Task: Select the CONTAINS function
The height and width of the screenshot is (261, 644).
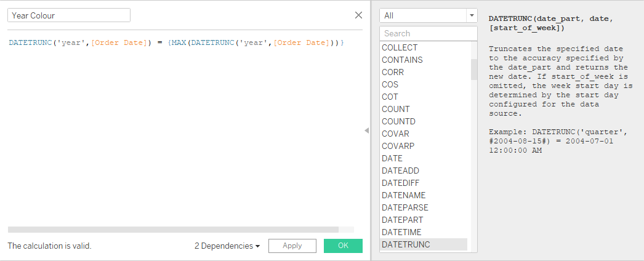Action: tap(402, 60)
